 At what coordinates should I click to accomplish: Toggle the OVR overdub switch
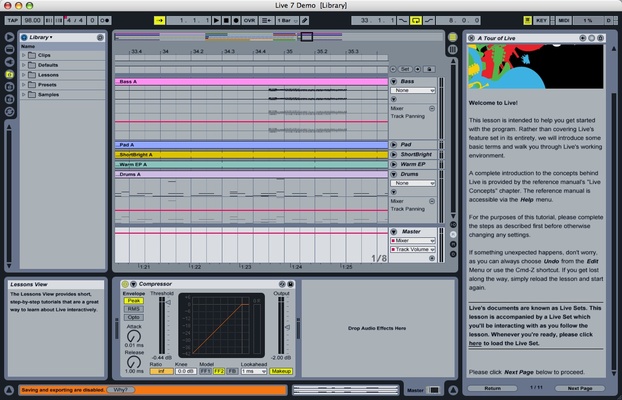point(250,20)
